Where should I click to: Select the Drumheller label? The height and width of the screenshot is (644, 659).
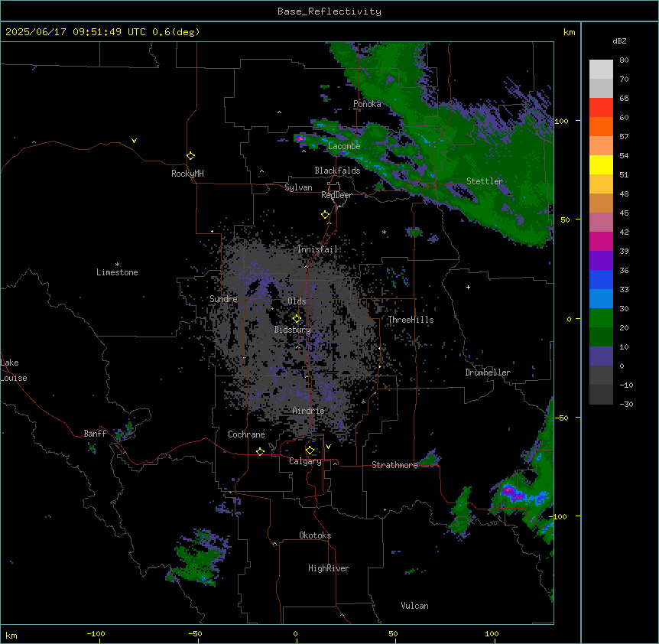(x=488, y=372)
